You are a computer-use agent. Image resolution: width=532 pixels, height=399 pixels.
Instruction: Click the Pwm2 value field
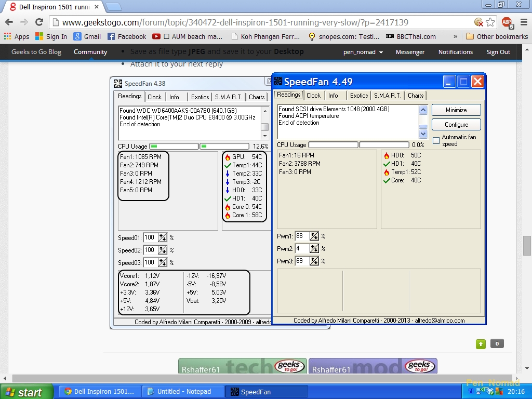pos(302,248)
